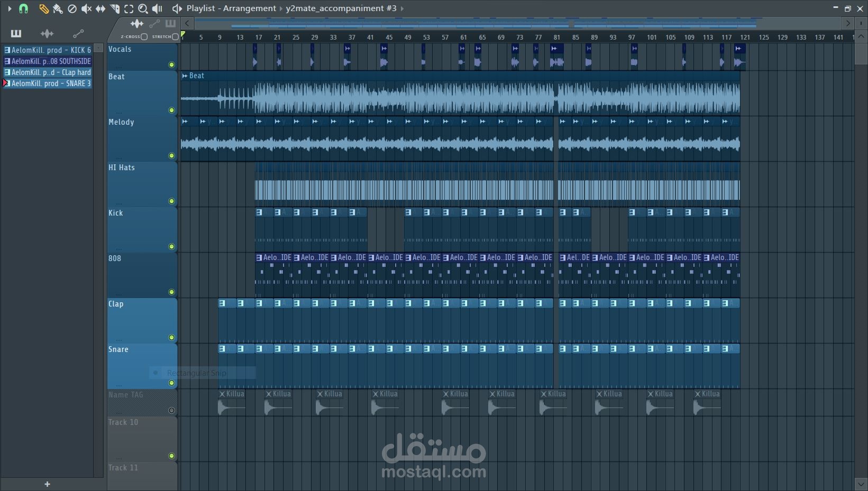Click the speaker icon beside Playlist title
Screen dimensions: 868x491
(x=177, y=8)
